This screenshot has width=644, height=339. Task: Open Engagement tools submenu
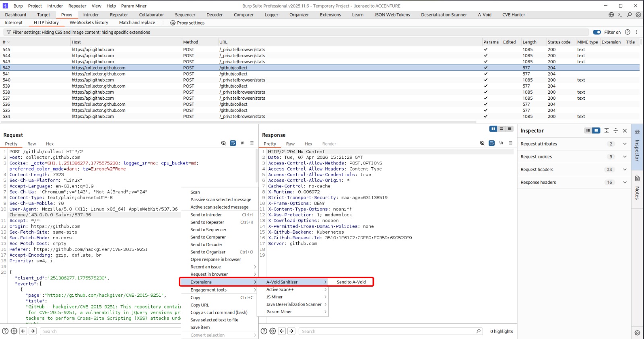pyautogui.click(x=219, y=290)
